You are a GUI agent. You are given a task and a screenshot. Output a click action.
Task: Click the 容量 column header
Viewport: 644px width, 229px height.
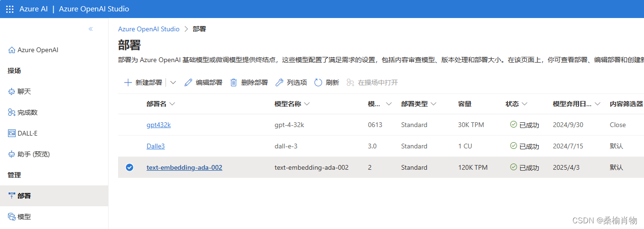(465, 104)
